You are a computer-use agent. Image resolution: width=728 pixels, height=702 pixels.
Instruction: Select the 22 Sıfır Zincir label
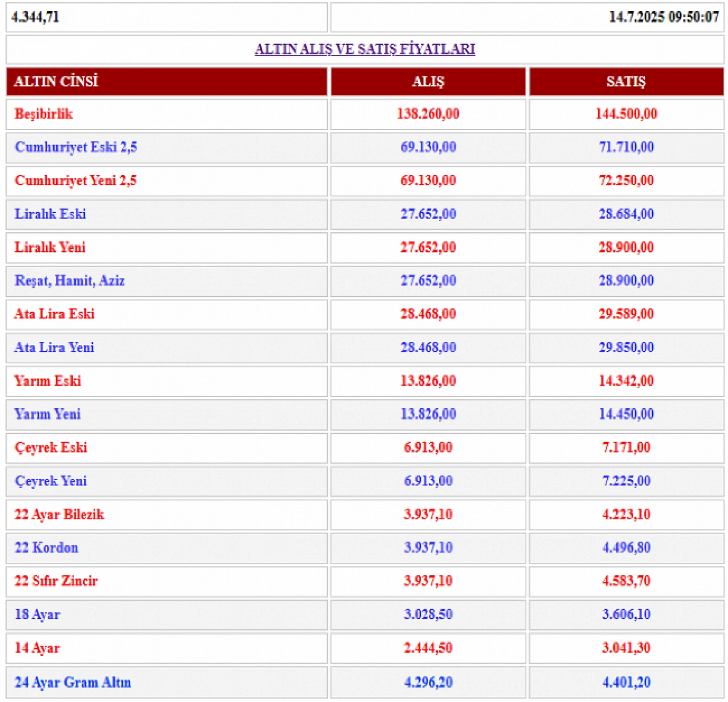(x=56, y=581)
